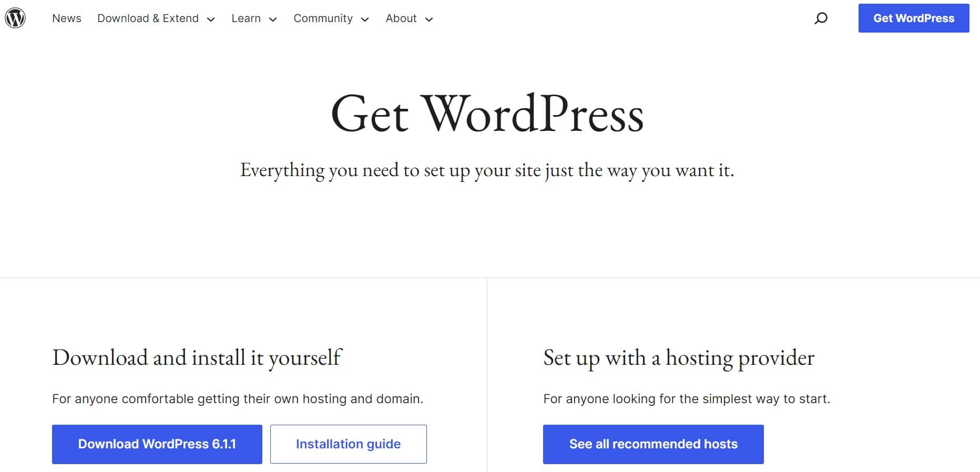The height and width of the screenshot is (472, 980).
Task: Click 'For anyone looking for the simplest way' text
Action: pyautogui.click(x=687, y=399)
